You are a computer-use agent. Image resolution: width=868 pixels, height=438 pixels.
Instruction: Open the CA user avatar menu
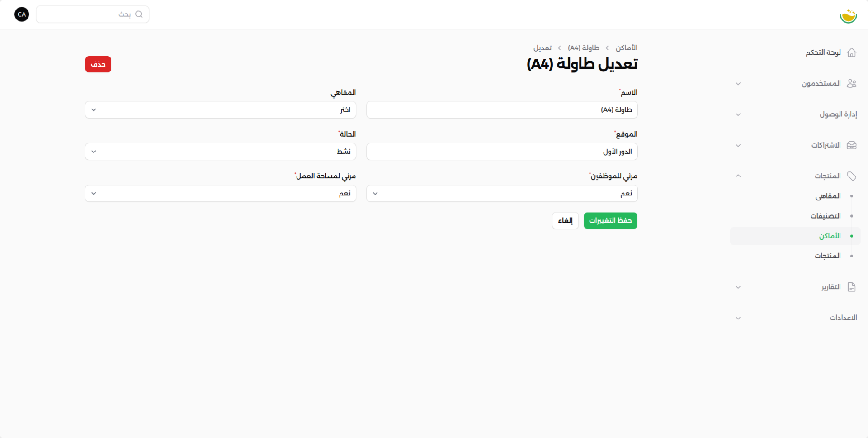(x=22, y=14)
